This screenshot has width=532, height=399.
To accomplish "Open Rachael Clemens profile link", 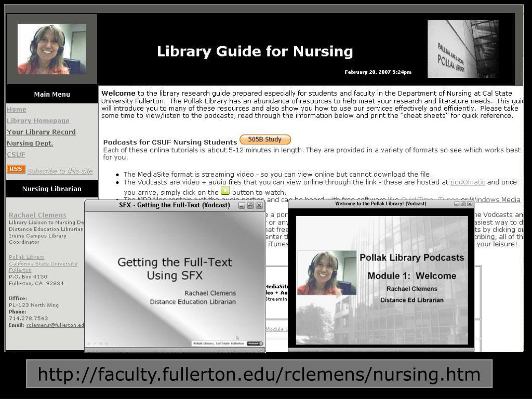I will pyautogui.click(x=37, y=215).
